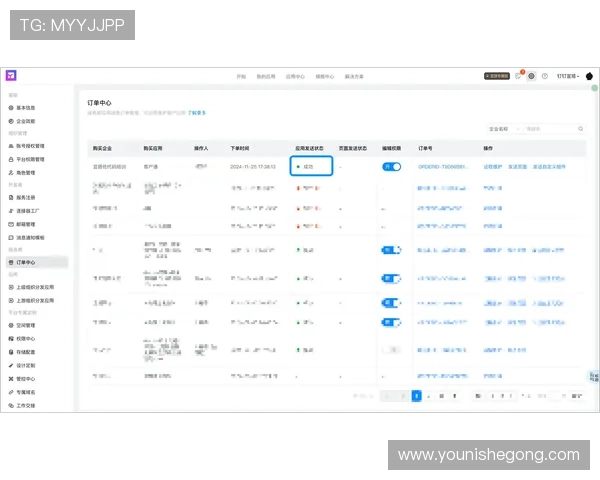
Task: Go to the 应用中心 top navigation tab
Action: click(x=295, y=77)
